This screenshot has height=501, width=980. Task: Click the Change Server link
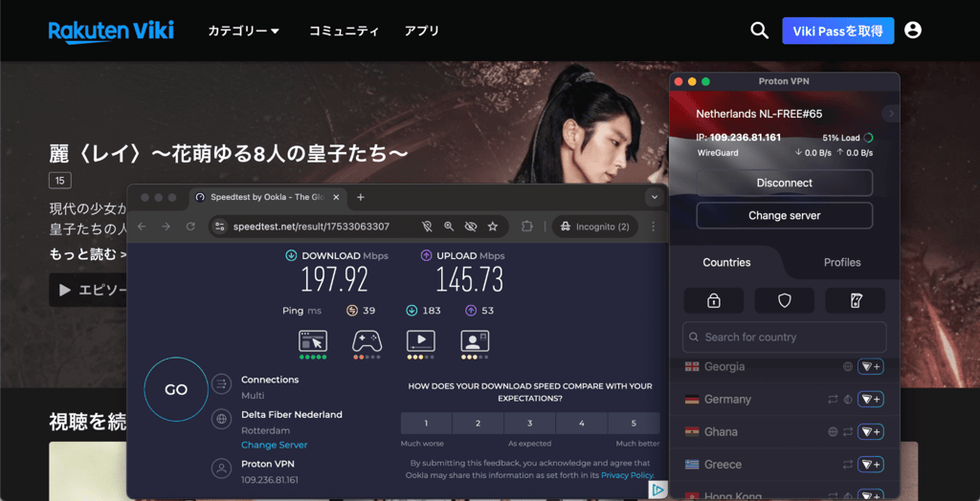click(275, 445)
